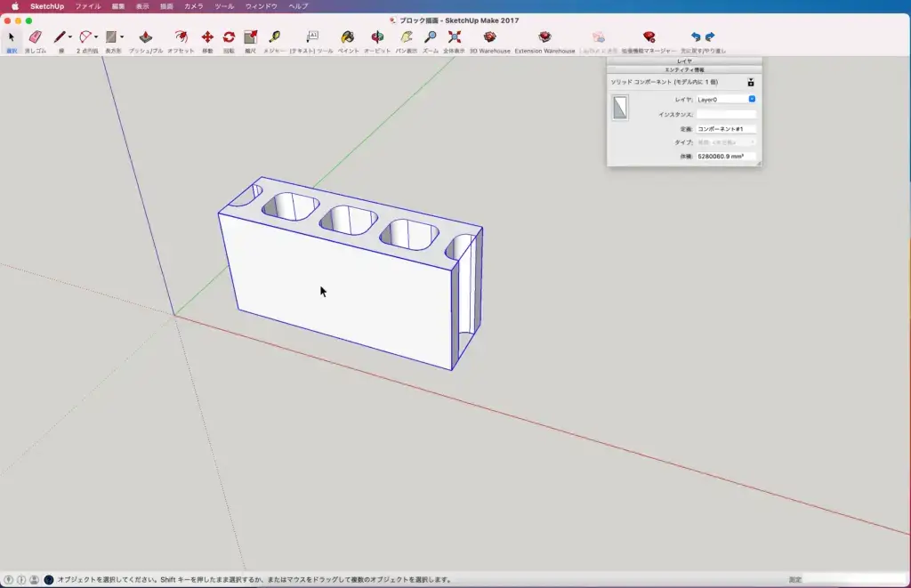This screenshot has height=588, width=911.
Task: Click the sign-in user status bar icon
Action: point(35,579)
